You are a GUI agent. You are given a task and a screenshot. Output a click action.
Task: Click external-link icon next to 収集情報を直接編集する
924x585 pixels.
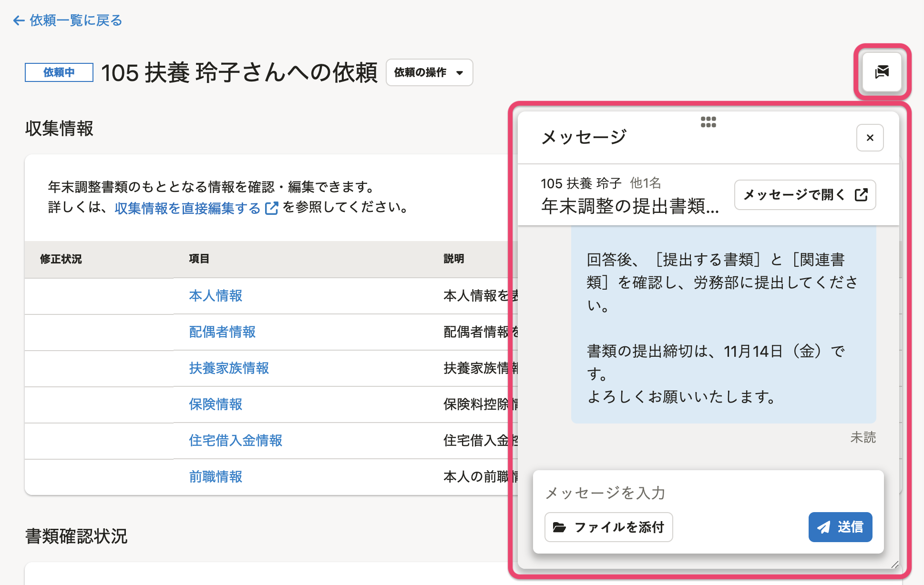click(x=271, y=208)
